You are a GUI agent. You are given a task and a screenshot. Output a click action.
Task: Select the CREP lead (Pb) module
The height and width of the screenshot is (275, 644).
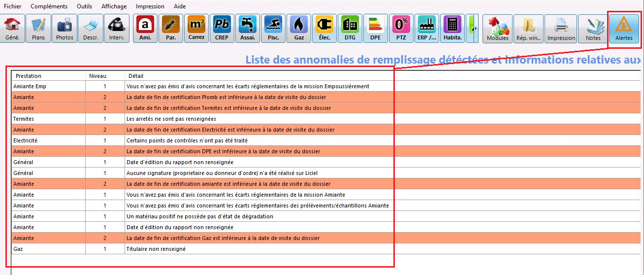coord(222,28)
